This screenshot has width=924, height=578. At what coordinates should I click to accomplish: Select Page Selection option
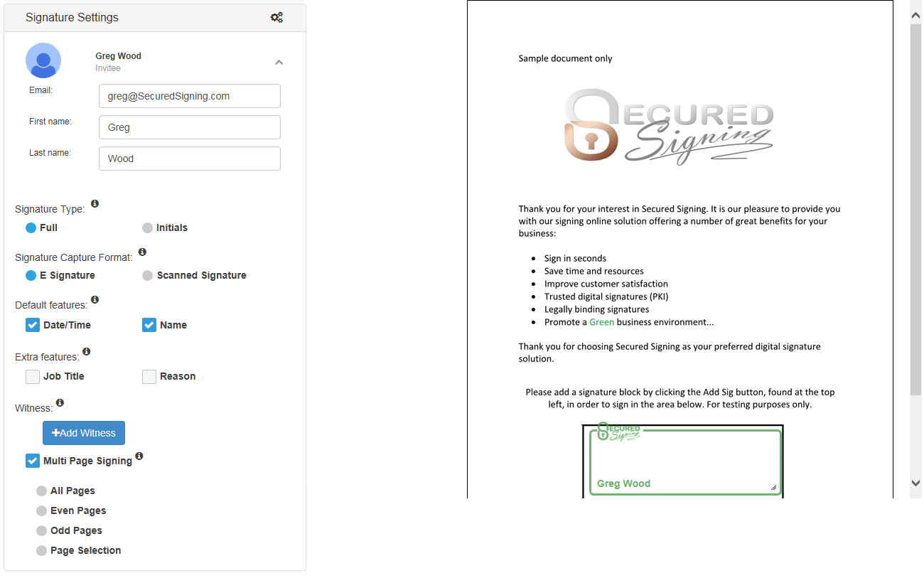click(41, 551)
